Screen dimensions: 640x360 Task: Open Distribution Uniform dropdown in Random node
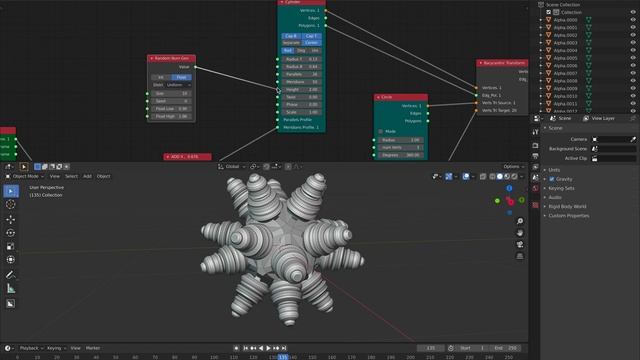click(x=179, y=85)
